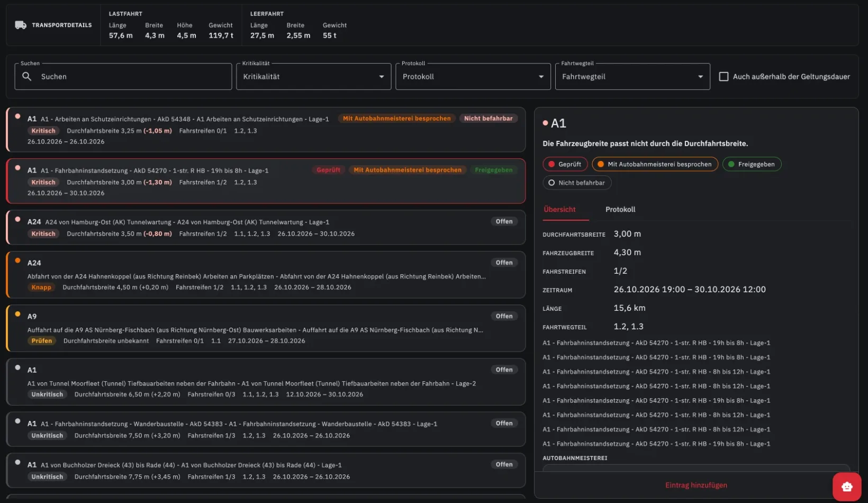The width and height of the screenshot is (868, 503).
Task: Select the A24 Abfahrt Hahnenkoppel entry
Action: click(266, 274)
